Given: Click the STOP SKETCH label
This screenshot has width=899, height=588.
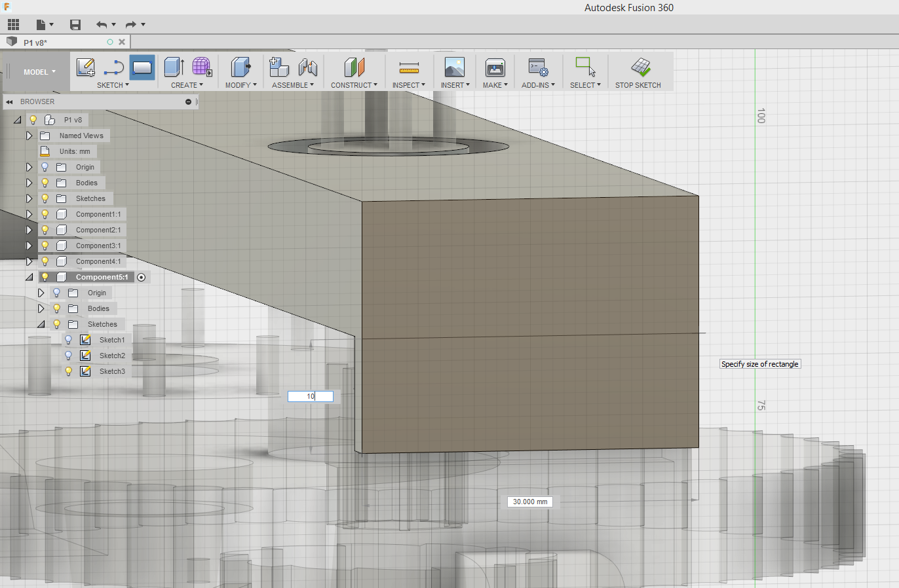Looking at the screenshot, I should coord(638,85).
